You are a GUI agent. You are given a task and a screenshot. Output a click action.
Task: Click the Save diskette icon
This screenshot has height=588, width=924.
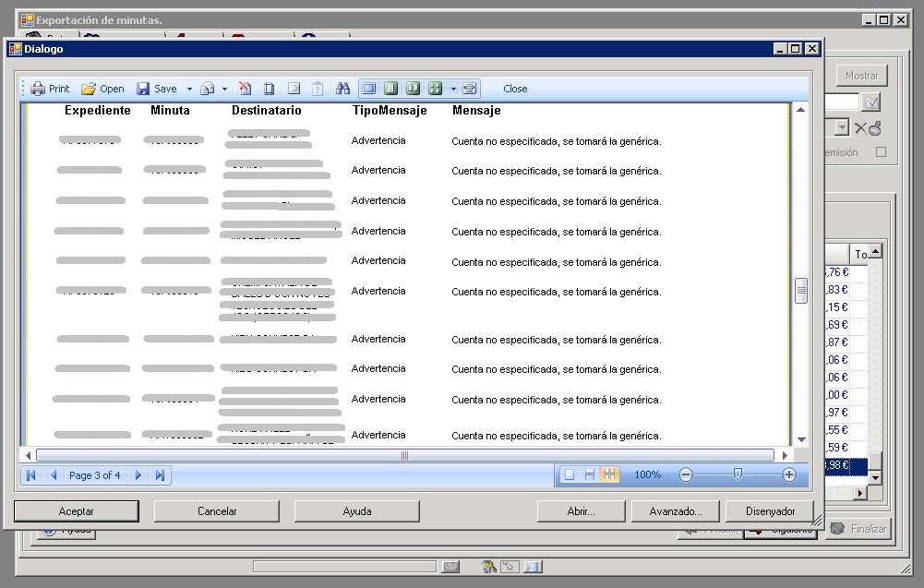tap(143, 89)
